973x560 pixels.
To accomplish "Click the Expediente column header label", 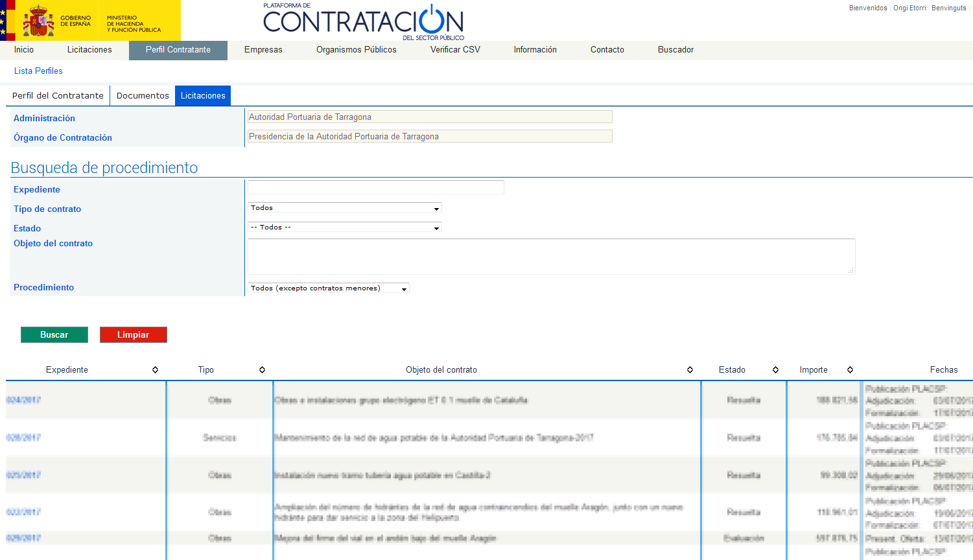I will pyautogui.click(x=67, y=370).
